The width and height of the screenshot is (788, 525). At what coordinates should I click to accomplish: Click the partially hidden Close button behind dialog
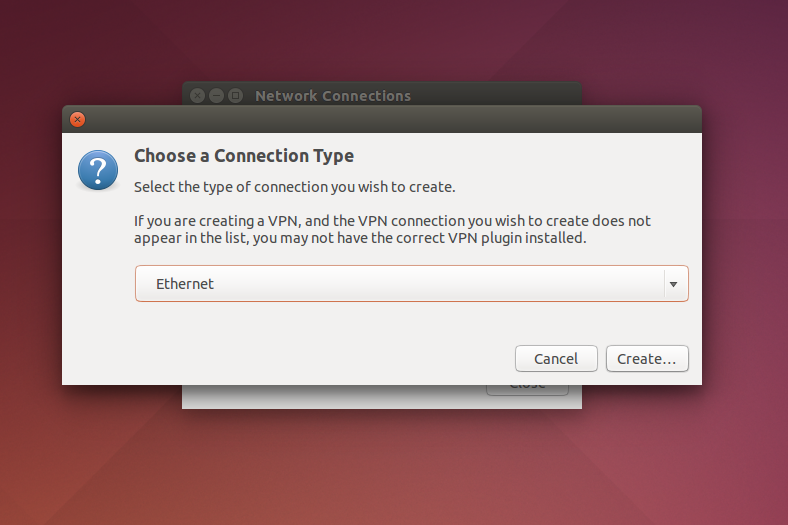527,390
